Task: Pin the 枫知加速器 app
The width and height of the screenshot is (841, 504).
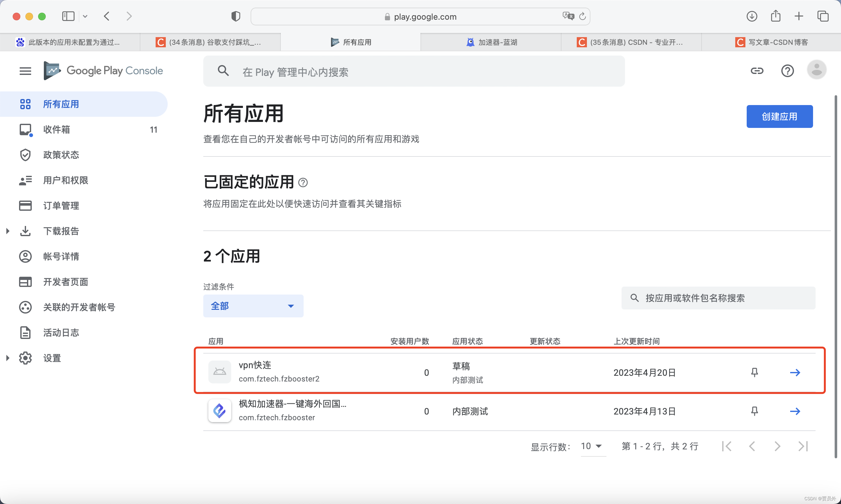Action: (x=754, y=411)
